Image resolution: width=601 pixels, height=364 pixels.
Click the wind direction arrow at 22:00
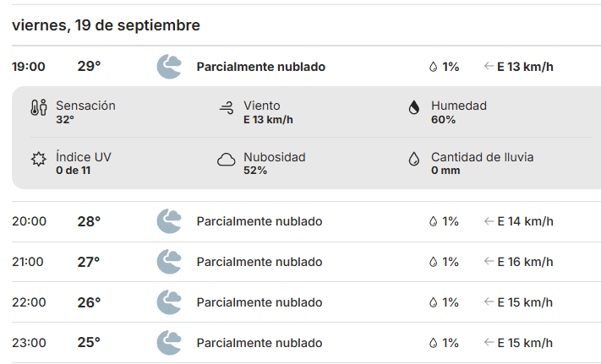[x=489, y=302]
